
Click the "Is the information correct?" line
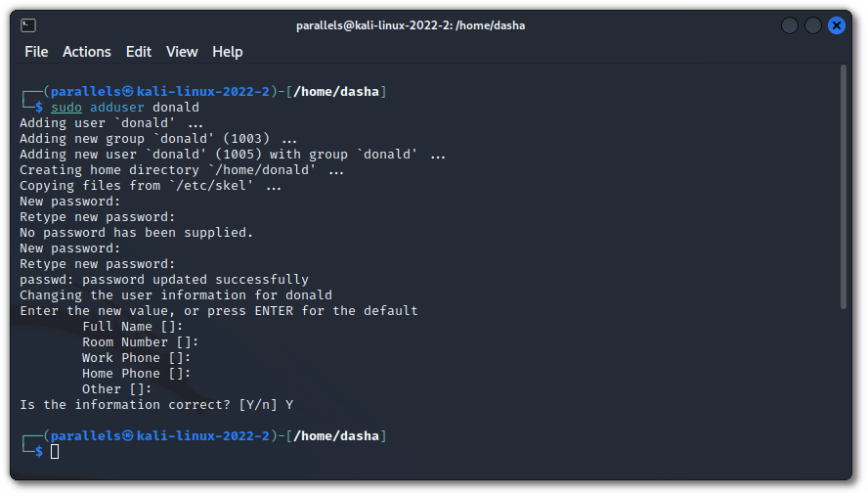(x=156, y=405)
